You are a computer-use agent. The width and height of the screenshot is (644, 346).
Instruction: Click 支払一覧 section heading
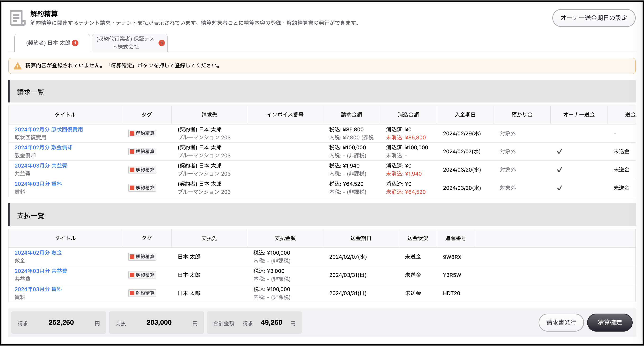[x=31, y=216]
